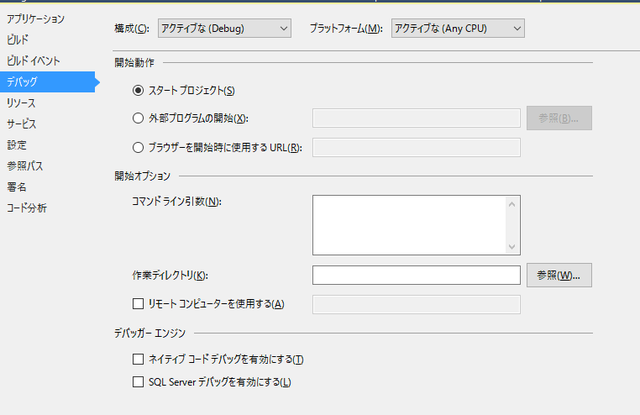Click the external program path field
This screenshot has height=415, width=640.
pyautogui.click(x=416, y=118)
